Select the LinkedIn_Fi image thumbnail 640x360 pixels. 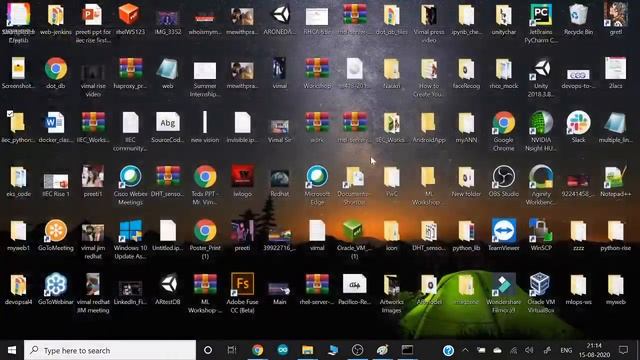(130, 289)
